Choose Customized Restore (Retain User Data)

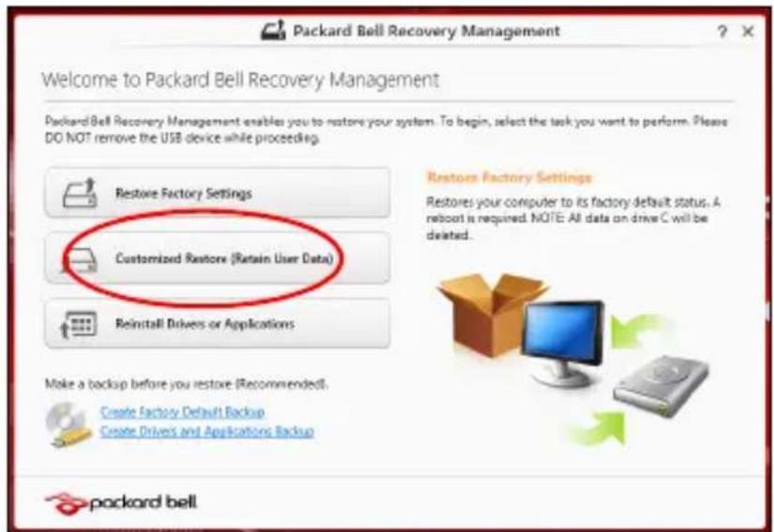tap(217, 259)
